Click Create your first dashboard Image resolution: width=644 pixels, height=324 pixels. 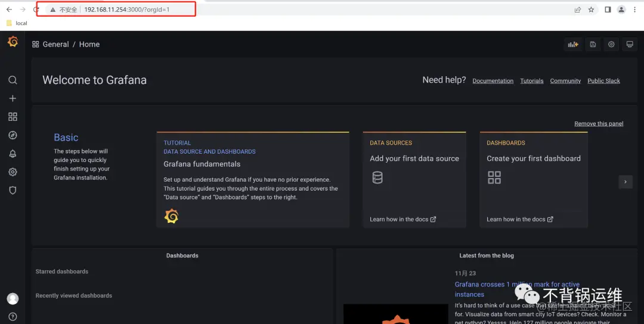coord(534,158)
